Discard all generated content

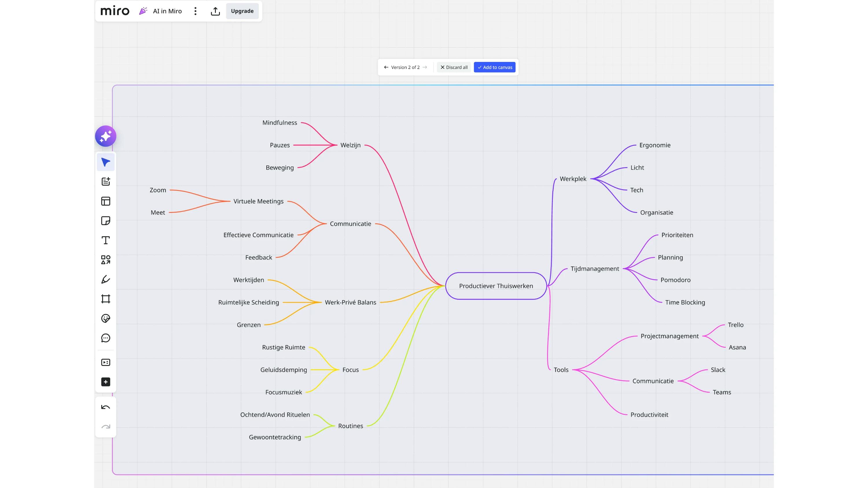coord(454,67)
